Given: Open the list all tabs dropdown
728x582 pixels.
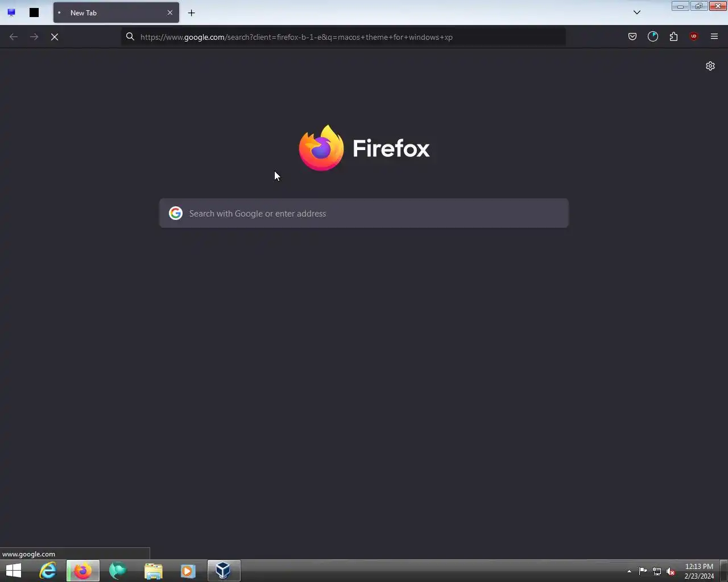Looking at the screenshot, I should (637, 13).
